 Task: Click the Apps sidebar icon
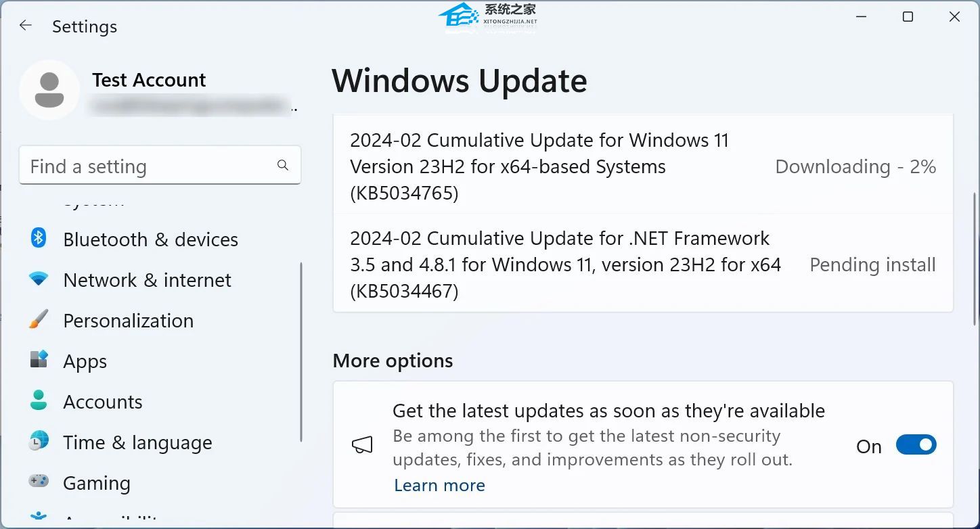[x=39, y=360]
